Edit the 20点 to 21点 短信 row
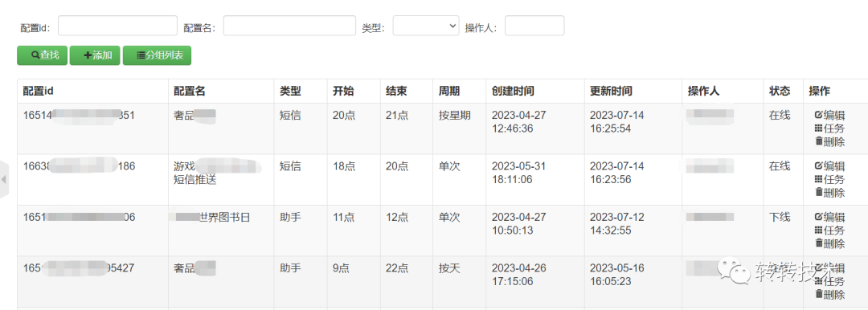868x310 pixels. pos(829,115)
